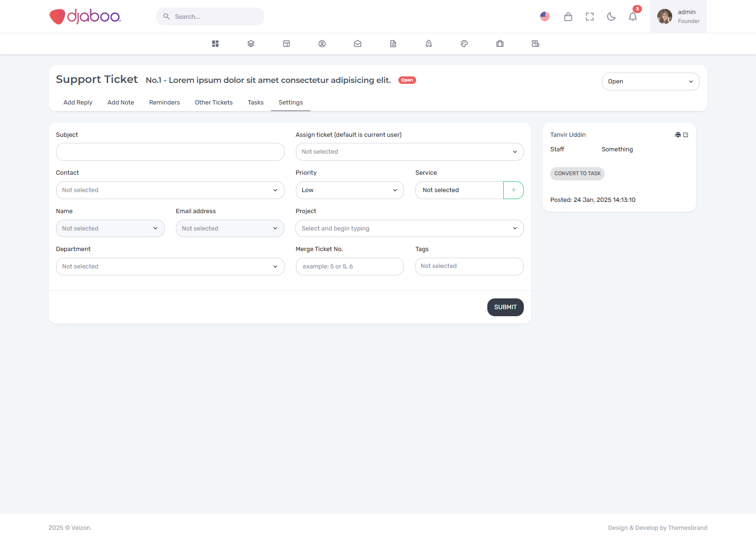This screenshot has width=756, height=542.
Task: Switch to the Add Reply tab
Action: coord(78,103)
